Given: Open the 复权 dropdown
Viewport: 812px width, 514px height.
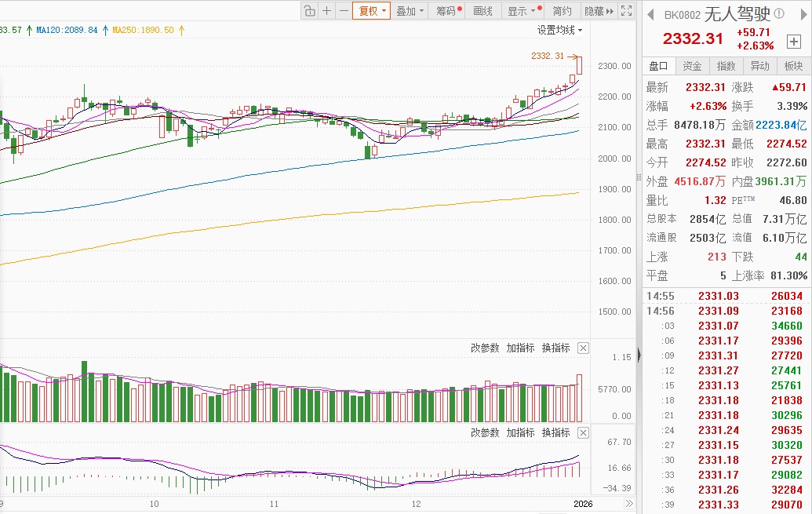Looking at the screenshot, I should (x=371, y=11).
